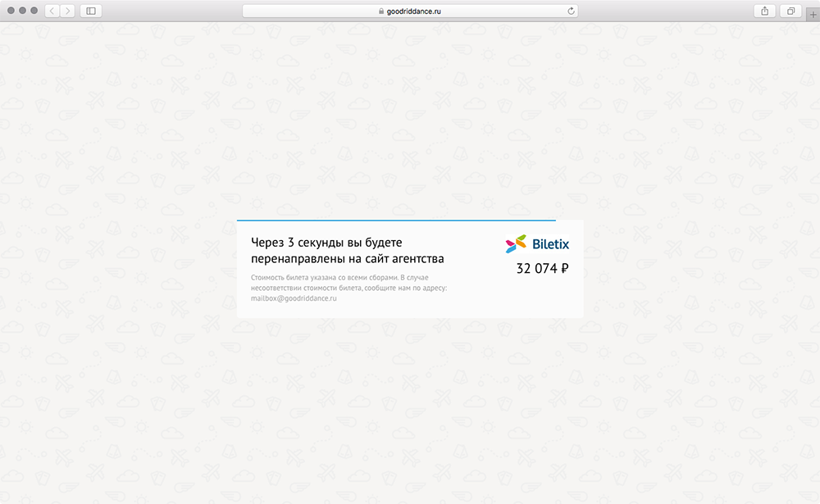This screenshot has height=504, width=820.
Task: Focus the address bar showing goodriddance.ru
Action: [x=410, y=11]
